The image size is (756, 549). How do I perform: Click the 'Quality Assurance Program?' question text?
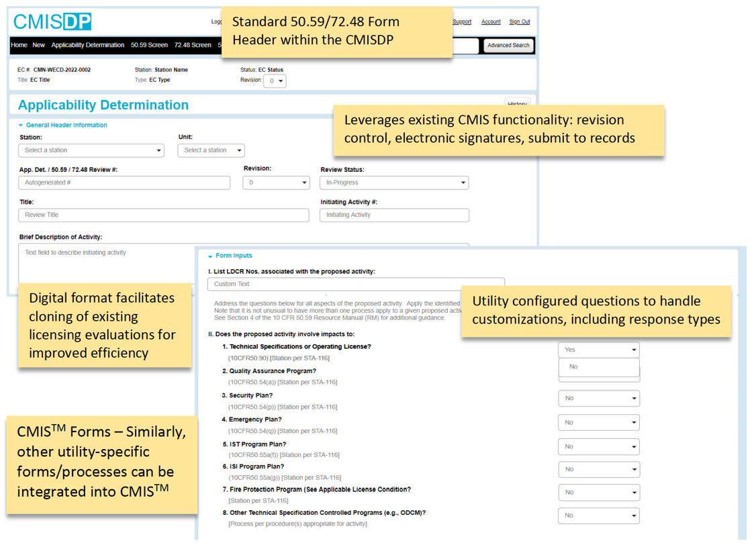(x=273, y=371)
